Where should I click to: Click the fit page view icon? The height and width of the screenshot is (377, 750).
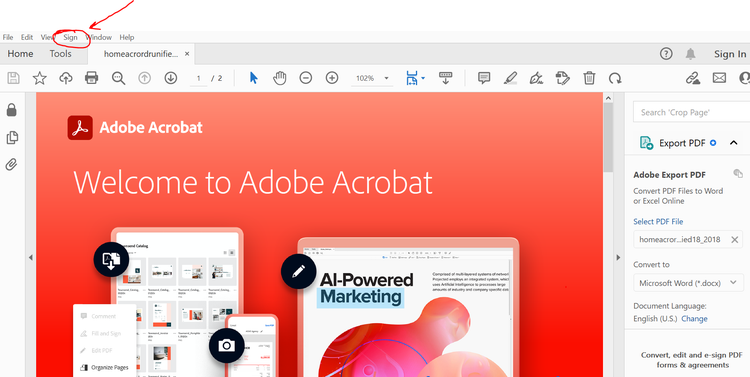tap(411, 78)
